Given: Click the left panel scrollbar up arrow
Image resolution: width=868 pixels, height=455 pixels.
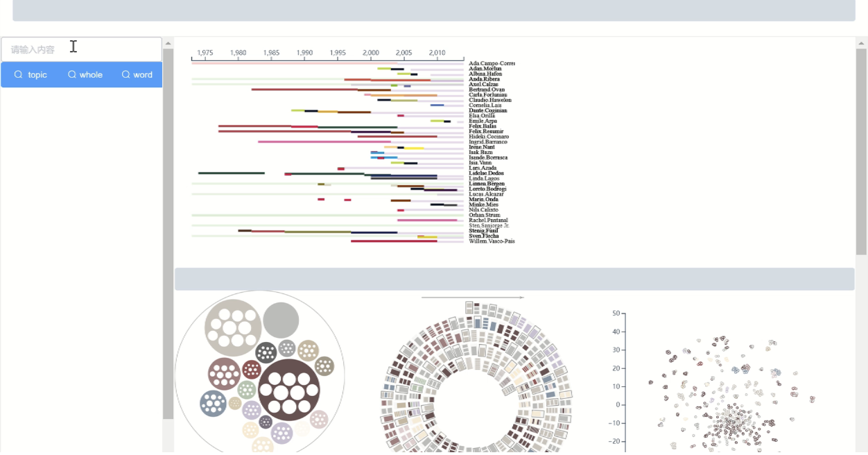Looking at the screenshot, I should tap(168, 43).
